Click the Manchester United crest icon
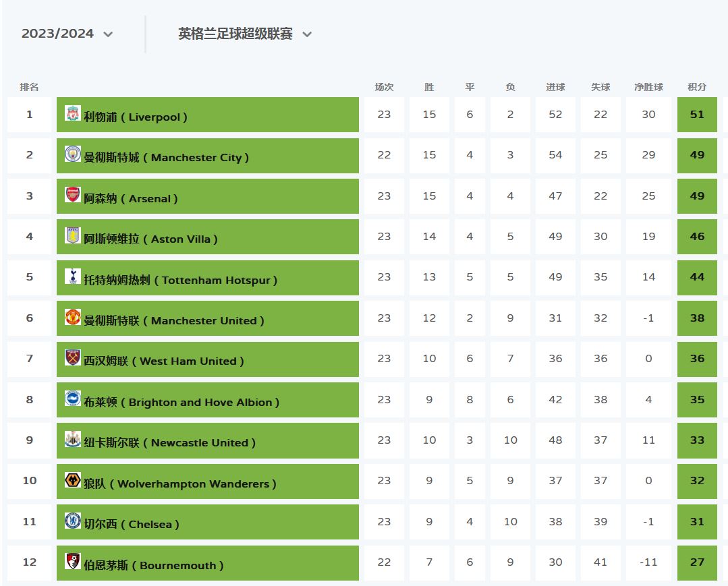This screenshot has width=728, height=586. (73, 318)
